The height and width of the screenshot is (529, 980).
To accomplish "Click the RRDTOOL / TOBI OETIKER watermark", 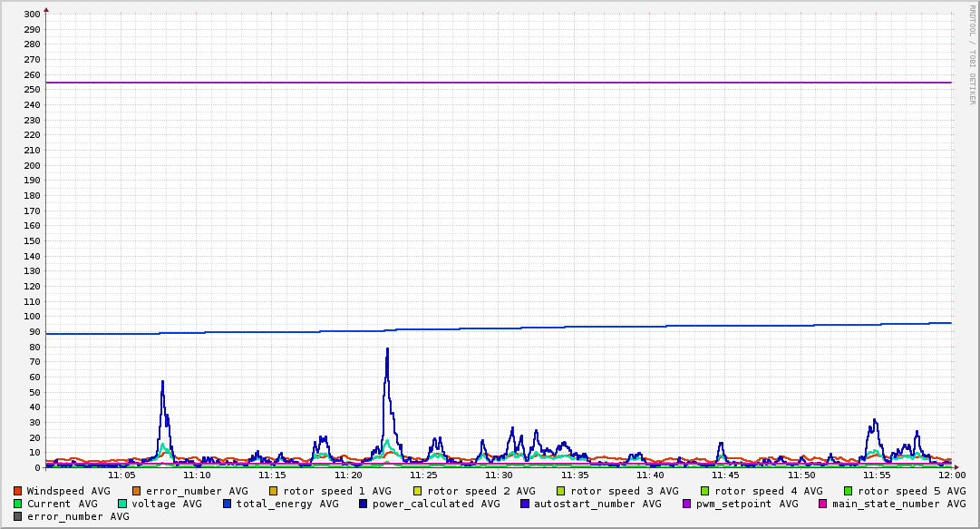I will pos(971,53).
